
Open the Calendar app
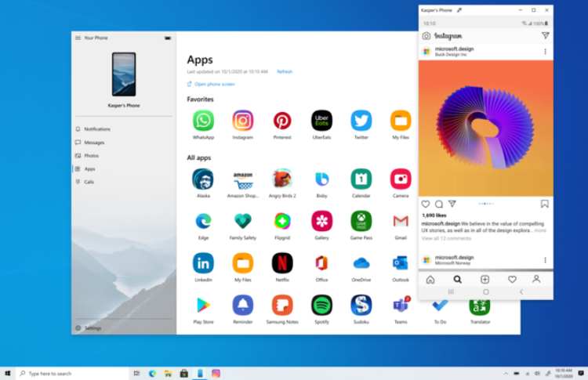point(361,179)
